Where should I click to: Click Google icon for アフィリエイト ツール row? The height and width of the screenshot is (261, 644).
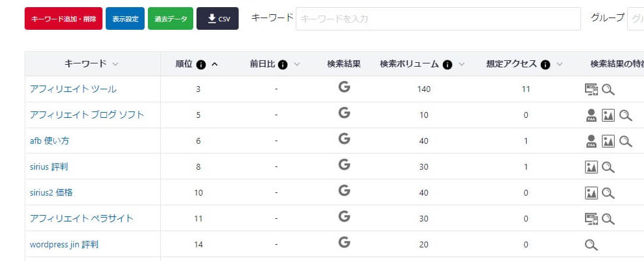coord(344,87)
